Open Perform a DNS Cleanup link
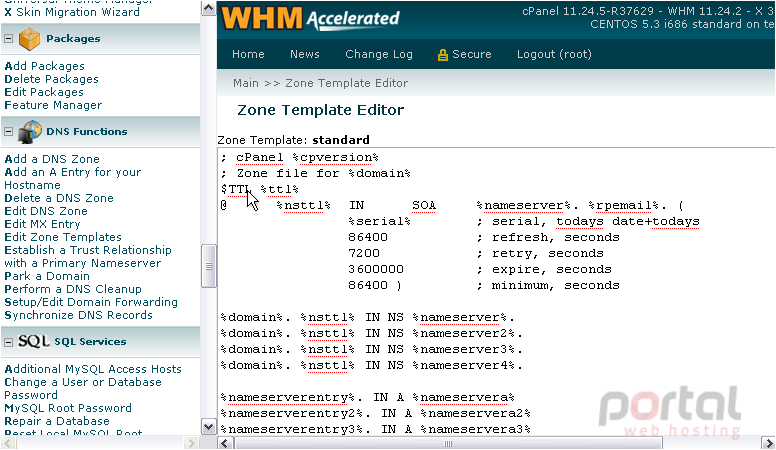 [73, 289]
